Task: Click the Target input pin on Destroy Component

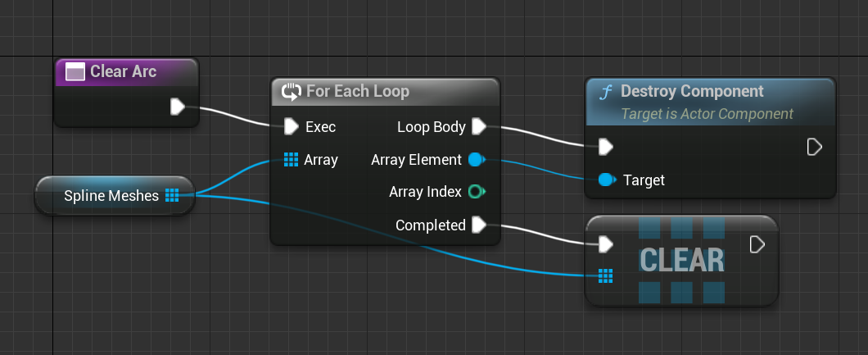Action: pos(608,180)
